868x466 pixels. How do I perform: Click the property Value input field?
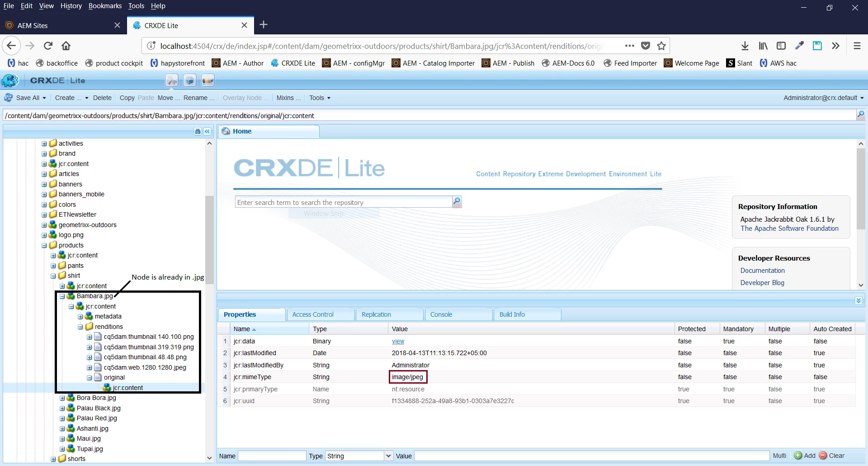592,456
